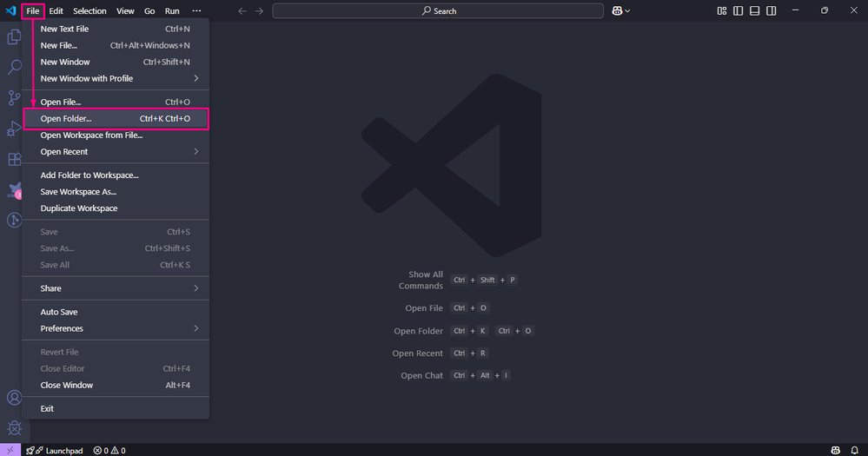Choose Open Workspace from File...

coord(116,135)
